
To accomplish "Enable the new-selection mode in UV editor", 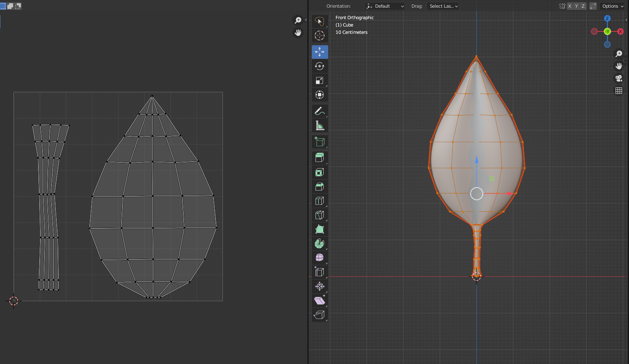I will [3, 6].
